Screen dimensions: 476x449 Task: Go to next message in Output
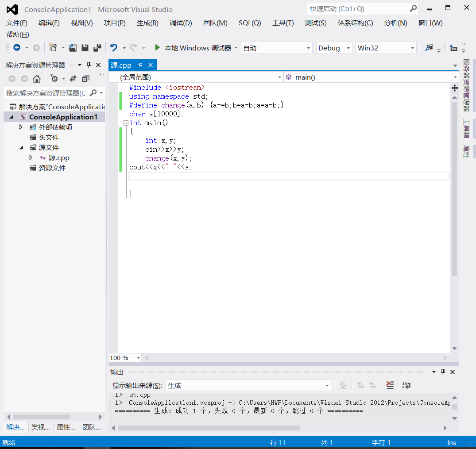(x=373, y=385)
